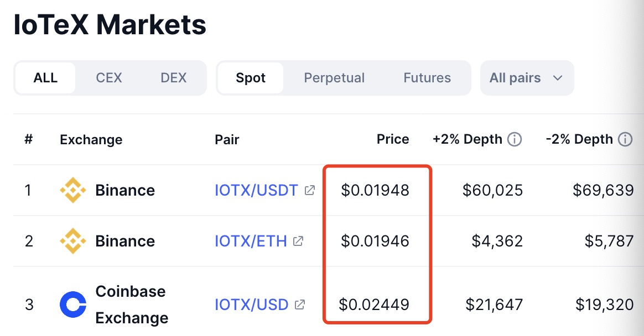The width and height of the screenshot is (644, 336).
Task: Show info tooltip for -2% Depth
Action: [625, 139]
